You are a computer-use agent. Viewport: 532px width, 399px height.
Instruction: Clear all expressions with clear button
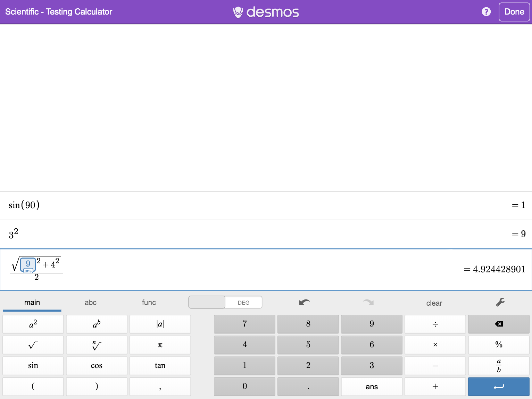coord(434,303)
